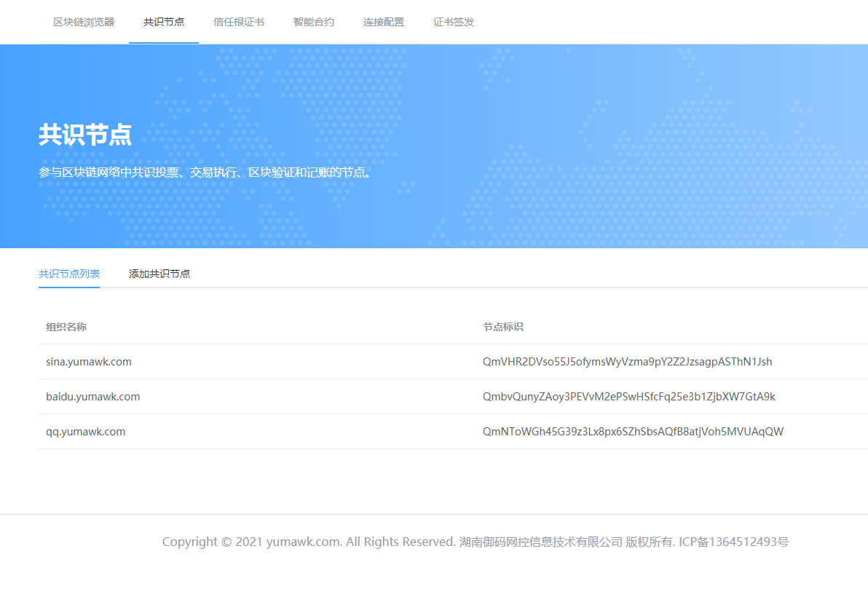Click the yumawk.com copyright text in footer
Viewport: 868px width, 610px height.
pos(309,542)
